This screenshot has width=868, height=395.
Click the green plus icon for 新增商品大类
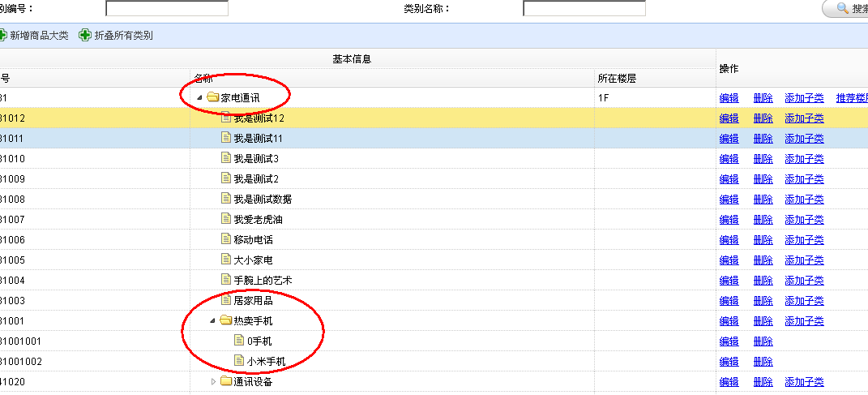[x=2, y=36]
